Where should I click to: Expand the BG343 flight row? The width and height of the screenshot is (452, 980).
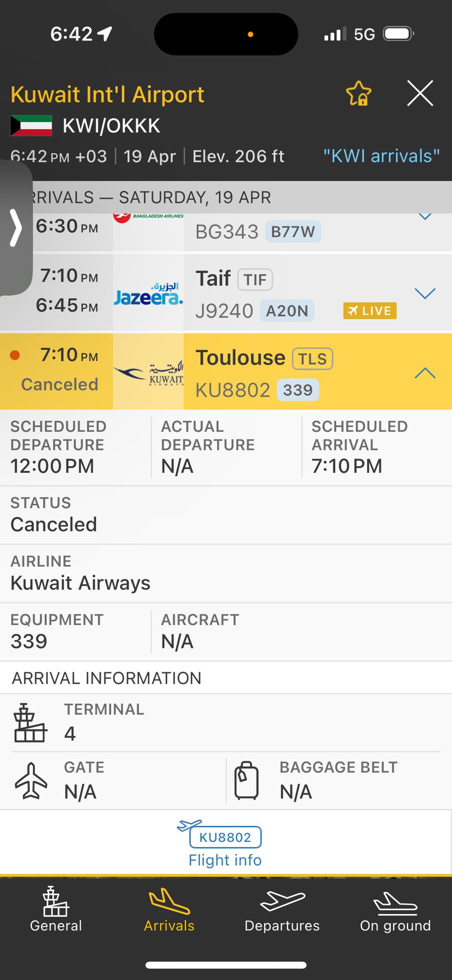[425, 217]
